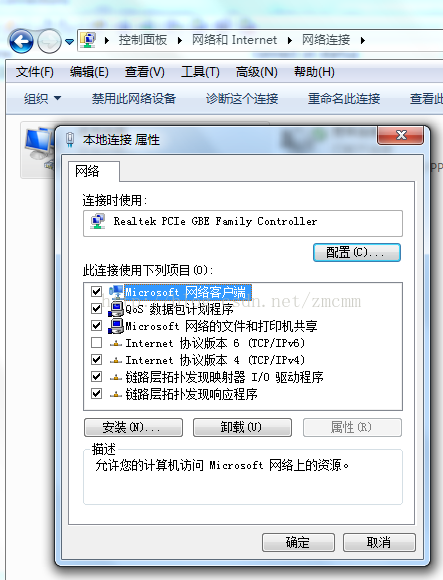Select the Internet 协议版本 4 list item
Image resolution: width=443 pixels, height=580 pixels.
pyautogui.click(x=215, y=360)
